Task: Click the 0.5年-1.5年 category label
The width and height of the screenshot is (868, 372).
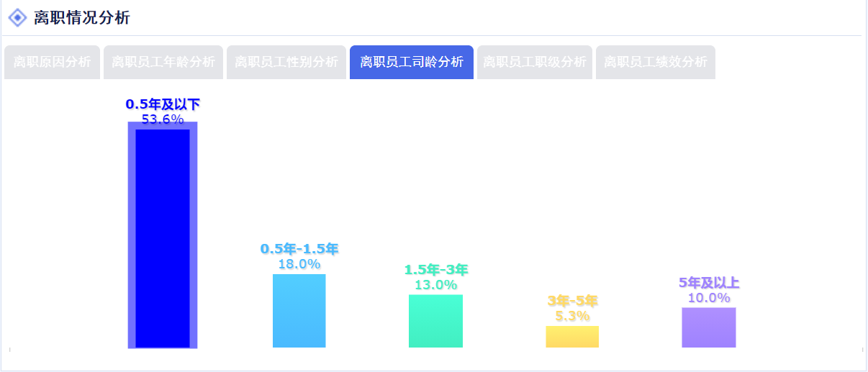Action: point(299,249)
